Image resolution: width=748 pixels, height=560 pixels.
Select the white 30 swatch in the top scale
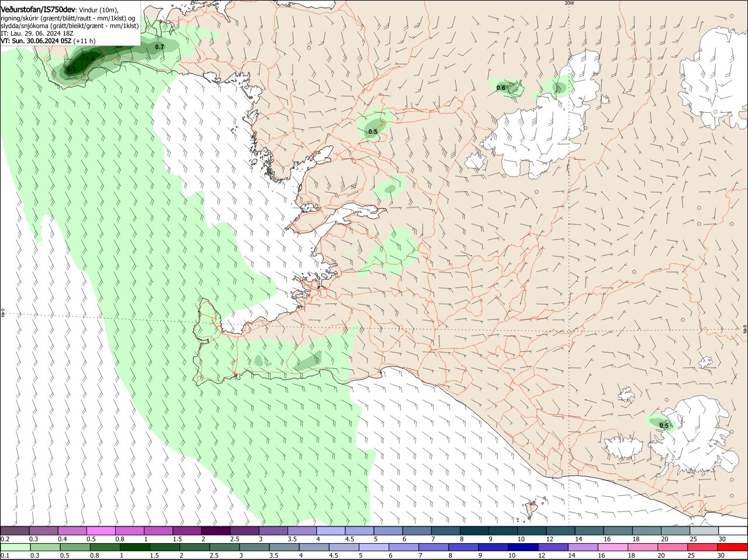(733, 531)
